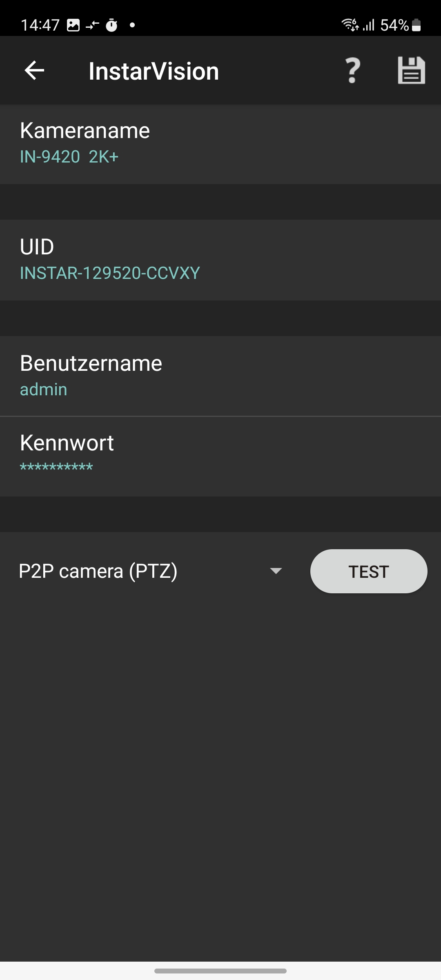Open the P2P camera (PTZ) type selector
441x980 pixels.
[x=98, y=571]
